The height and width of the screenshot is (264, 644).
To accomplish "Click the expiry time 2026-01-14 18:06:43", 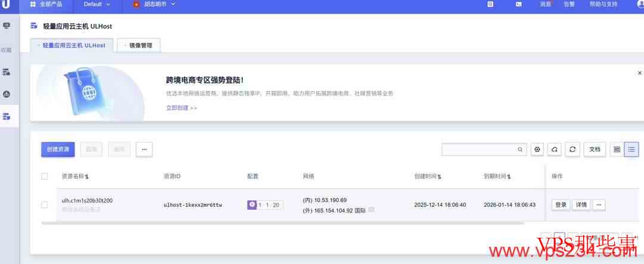I will [x=510, y=204].
